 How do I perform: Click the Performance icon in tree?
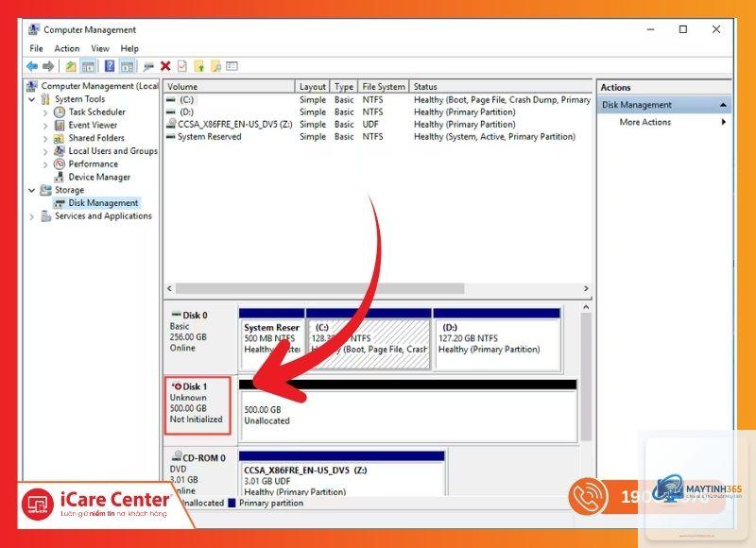tap(60, 163)
